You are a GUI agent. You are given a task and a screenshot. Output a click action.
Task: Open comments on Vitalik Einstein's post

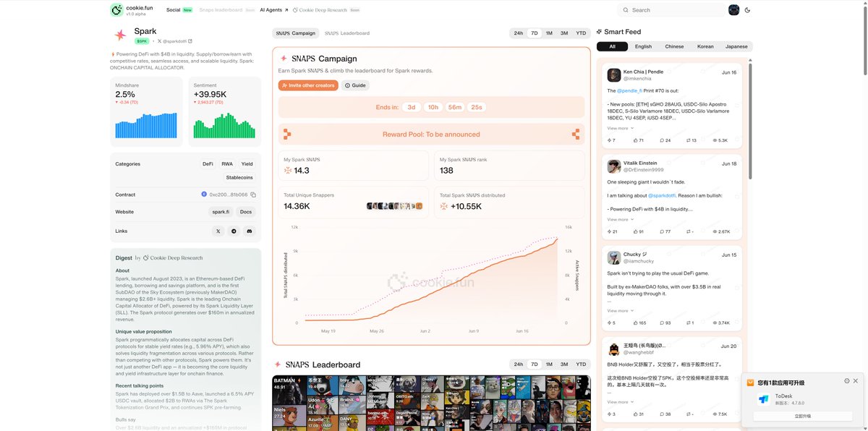[665, 231]
